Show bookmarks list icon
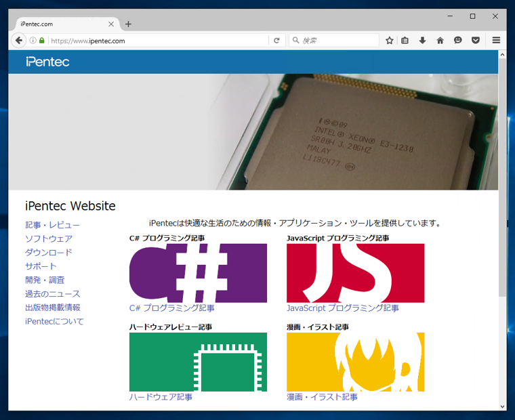Screen dimensions: 515x420 405,41
